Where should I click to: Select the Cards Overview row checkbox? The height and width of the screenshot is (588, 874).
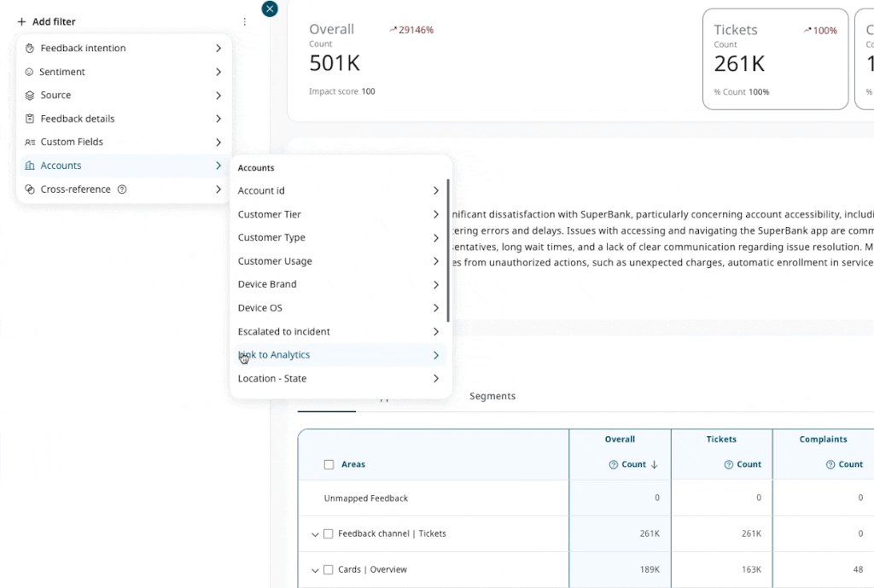coord(329,570)
